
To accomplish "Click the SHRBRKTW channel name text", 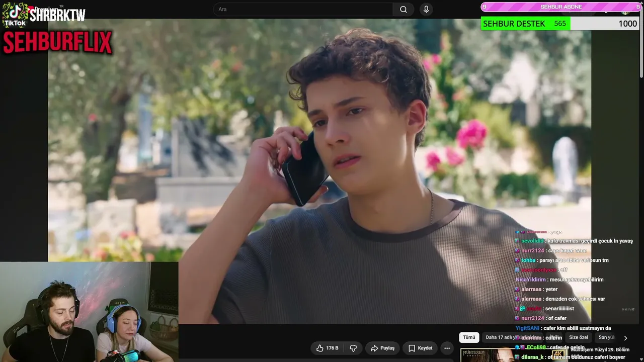I will click(x=57, y=15).
